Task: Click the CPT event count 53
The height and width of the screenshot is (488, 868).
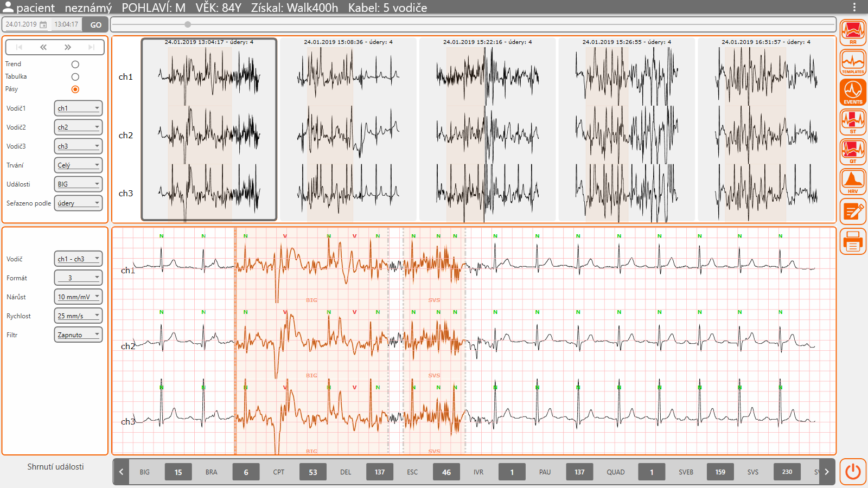Action: 313,472
